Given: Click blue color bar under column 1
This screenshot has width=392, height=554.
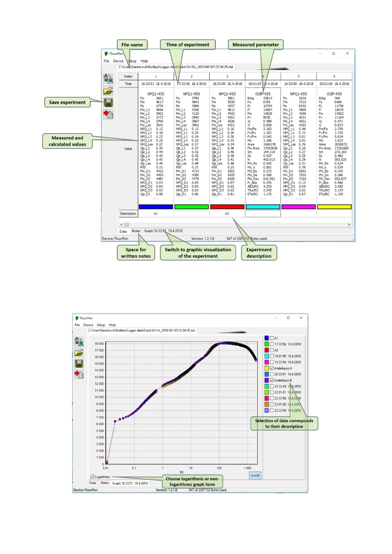Looking at the screenshot, I should pos(156,207).
